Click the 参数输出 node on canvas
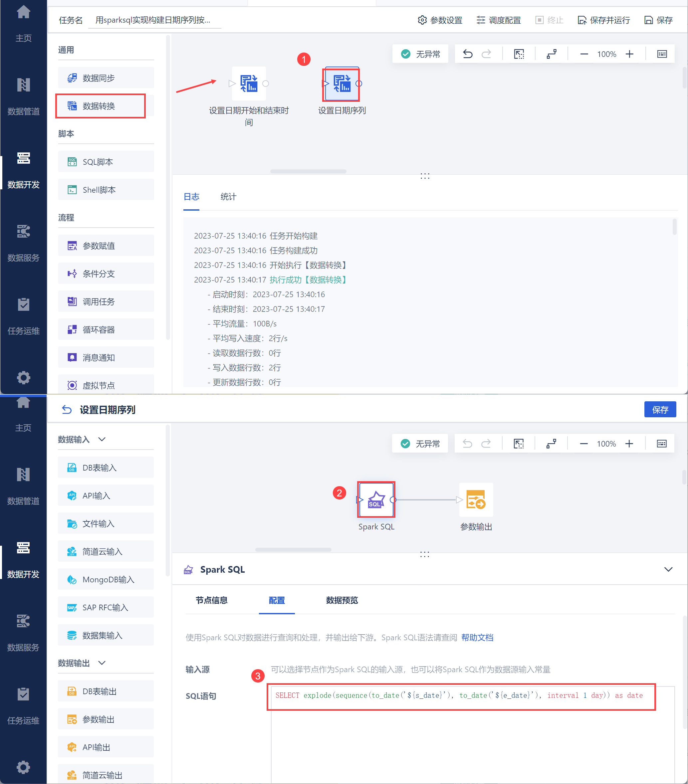The width and height of the screenshot is (688, 784). [476, 499]
